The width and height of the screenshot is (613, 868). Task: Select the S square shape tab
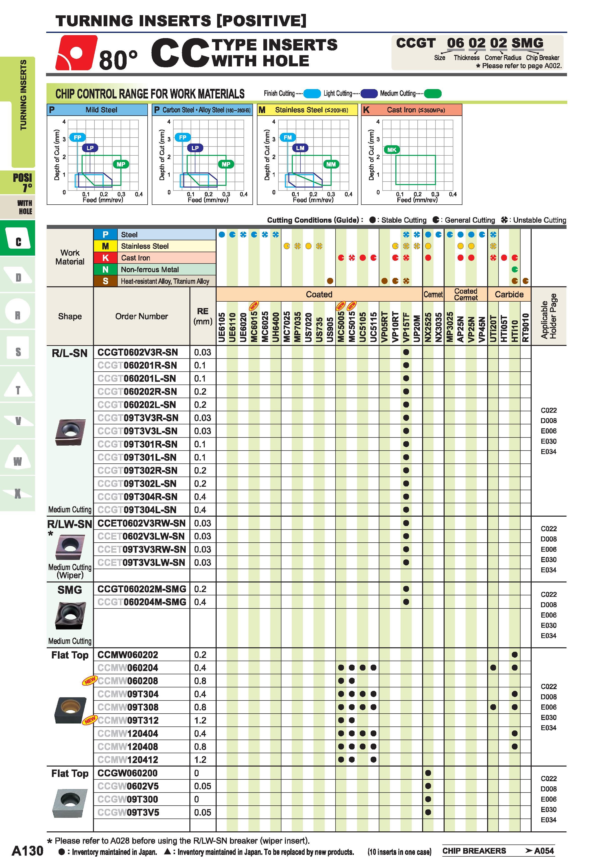click(x=18, y=348)
